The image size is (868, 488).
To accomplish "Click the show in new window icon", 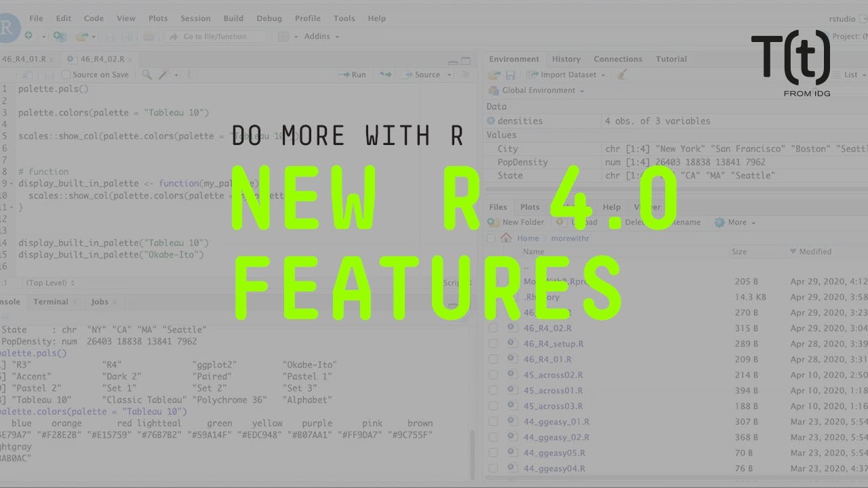I will coord(26,75).
